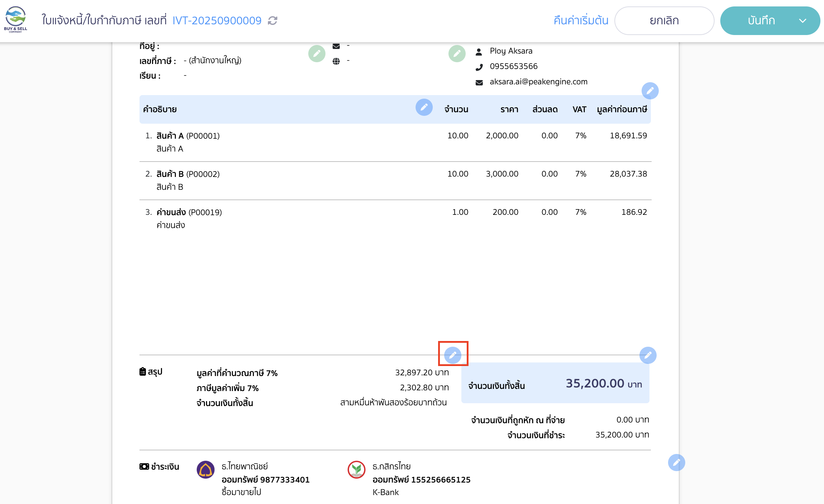Click the price 3,000.00 for สินค้า B

[x=502, y=174]
